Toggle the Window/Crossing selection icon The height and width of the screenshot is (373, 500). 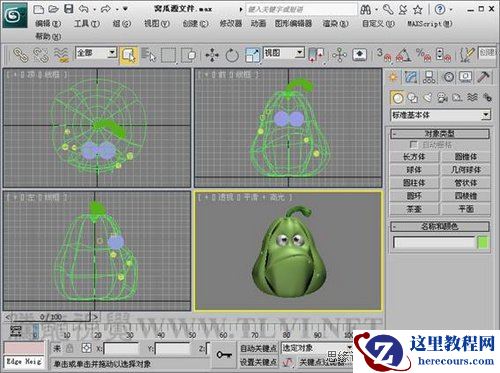pos(189,55)
